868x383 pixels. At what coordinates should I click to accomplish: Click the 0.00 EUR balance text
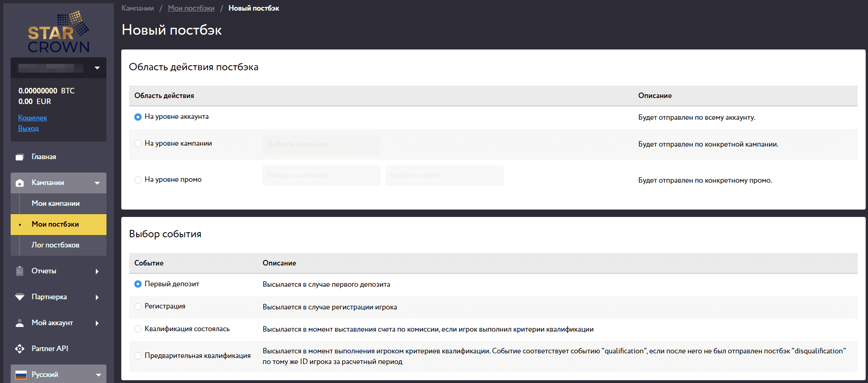click(35, 101)
